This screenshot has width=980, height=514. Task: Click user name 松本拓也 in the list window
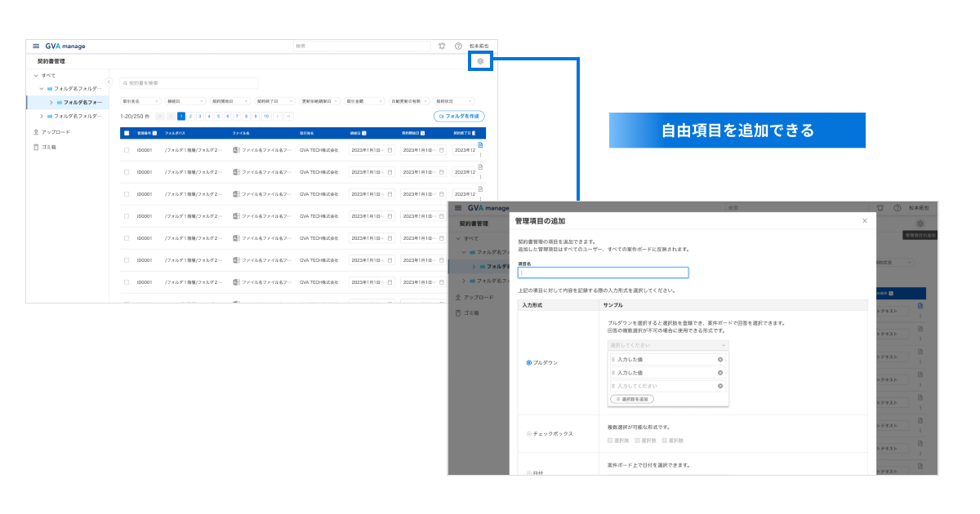(x=479, y=46)
